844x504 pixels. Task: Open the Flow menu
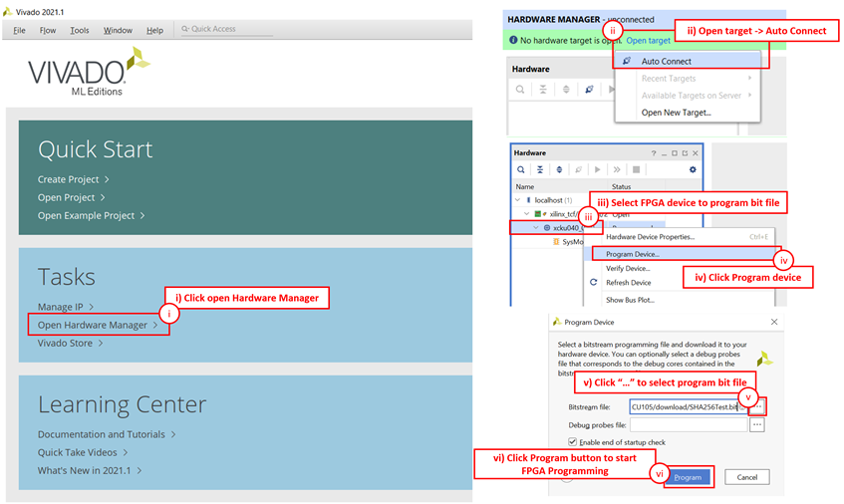click(48, 30)
